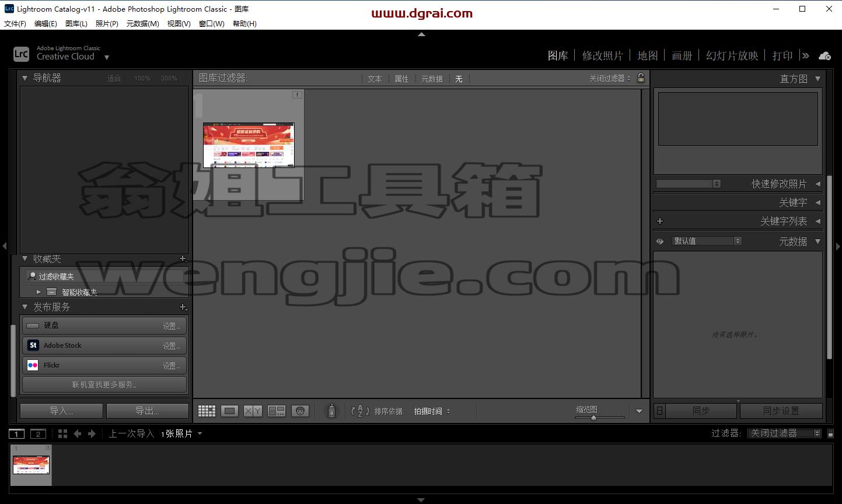Click the Flickr service icon
842x504 pixels.
tap(33, 365)
